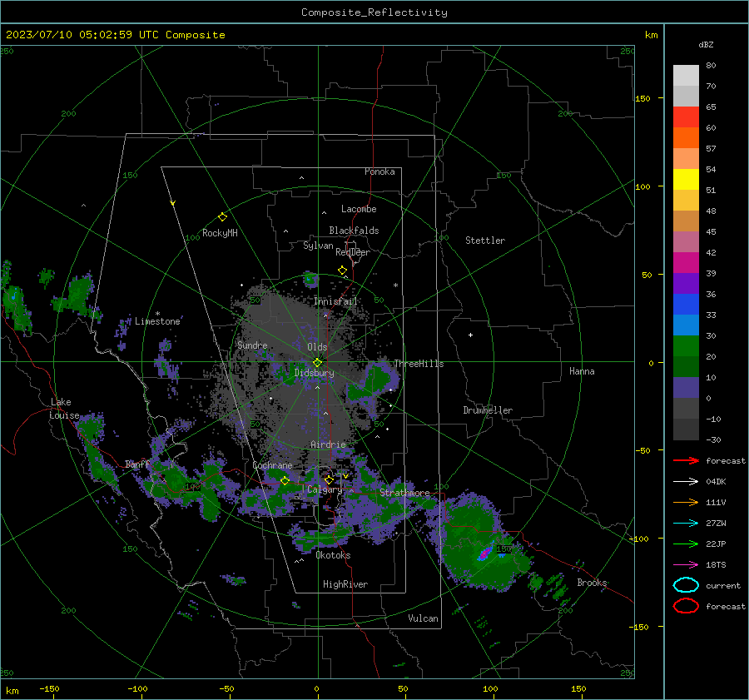The width and height of the screenshot is (749, 700).
Task: Click the green 22JP arrow icon
Action: pyautogui.click(x=686, y=544)
